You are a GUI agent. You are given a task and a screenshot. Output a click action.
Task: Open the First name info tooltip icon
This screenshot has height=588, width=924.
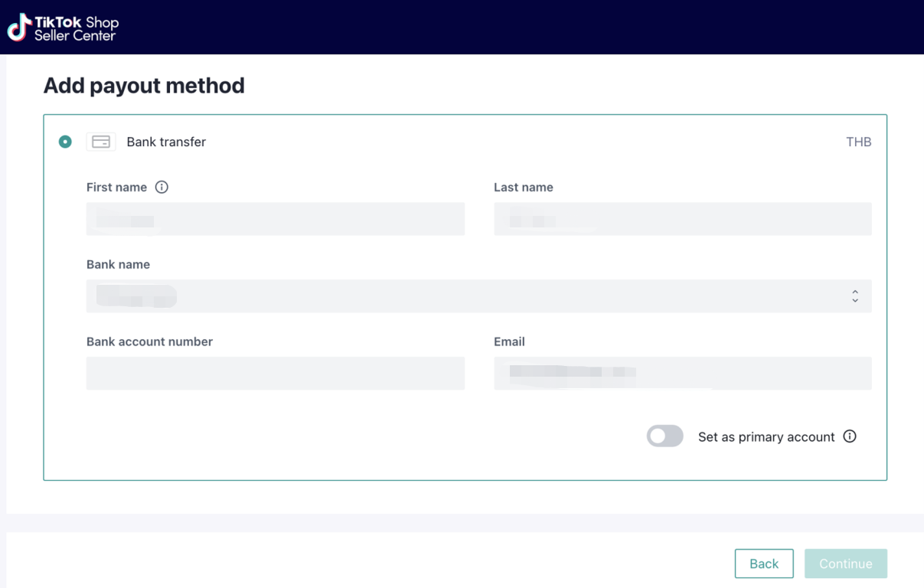coord(162,187)
